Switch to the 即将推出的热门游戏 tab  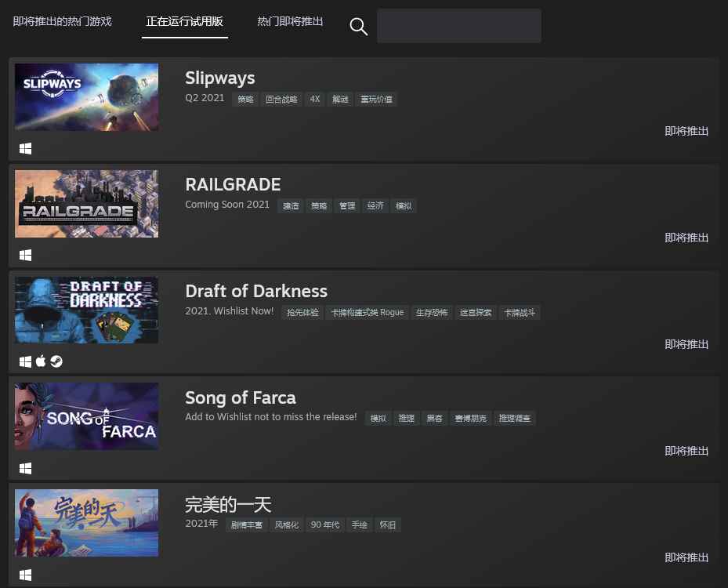tap(63, 21)
